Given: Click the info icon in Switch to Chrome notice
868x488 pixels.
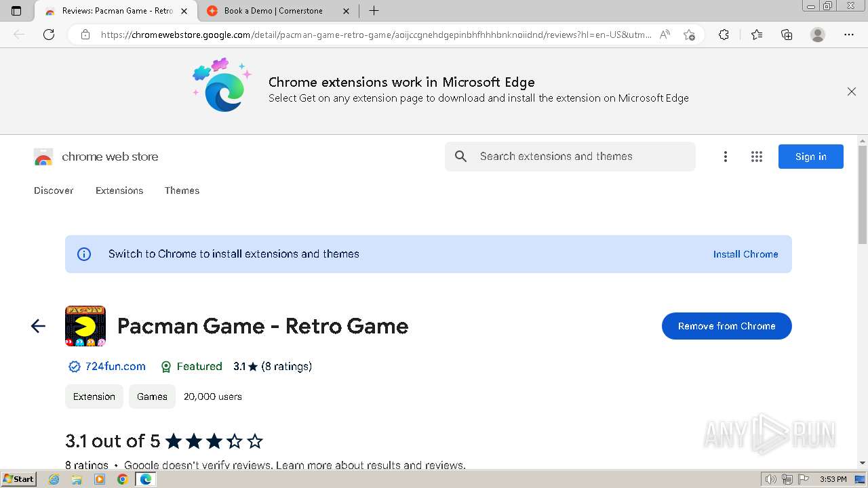Looking at the screenshot, I should tap(84, 254).
